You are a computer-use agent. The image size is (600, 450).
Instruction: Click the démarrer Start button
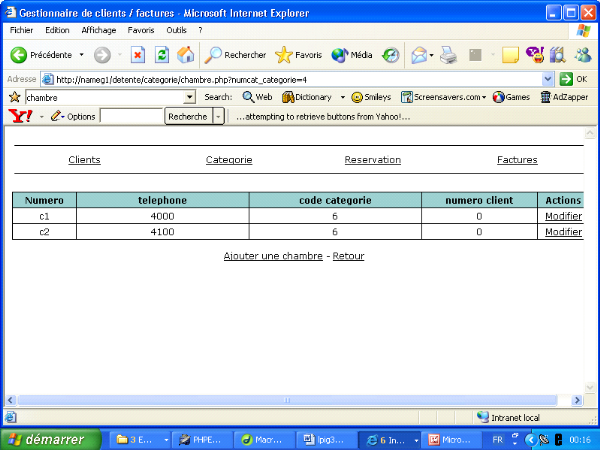click(x=50, y=439)
